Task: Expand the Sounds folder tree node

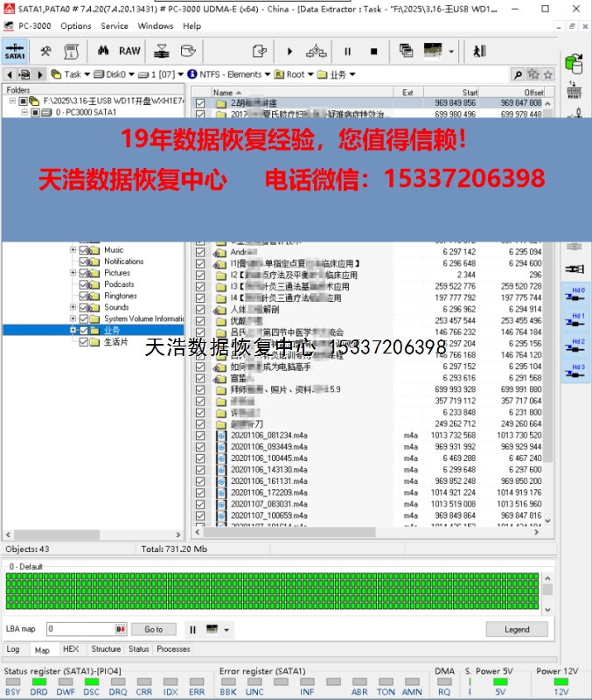Action: [x=73, y=307]
